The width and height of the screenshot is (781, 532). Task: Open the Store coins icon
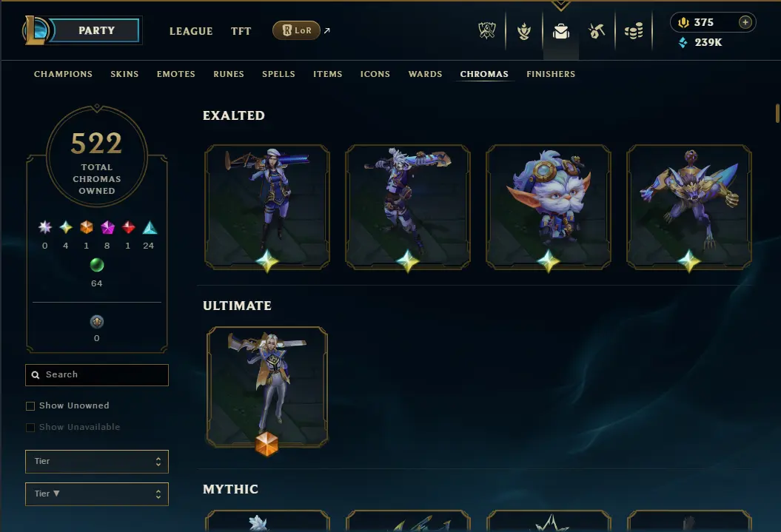tap(634, 31)
